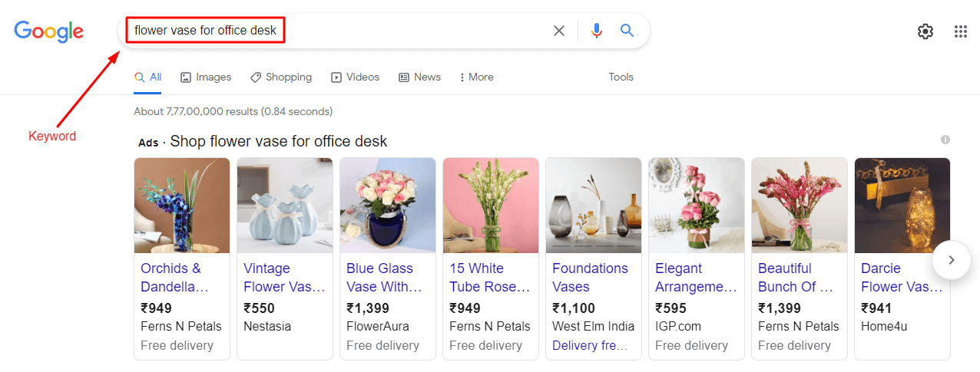980x372 pixels.
Task: Click the Blue Glass Vase With… link
Action: [385, 278]
